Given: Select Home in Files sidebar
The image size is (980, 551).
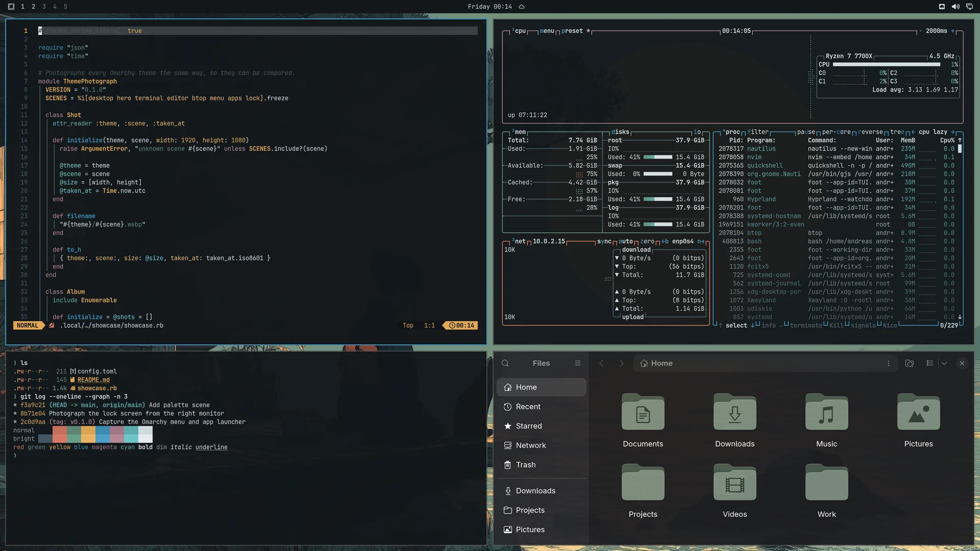Looking at the screenshot, I should pyautogui.click(x=542, y=387).
